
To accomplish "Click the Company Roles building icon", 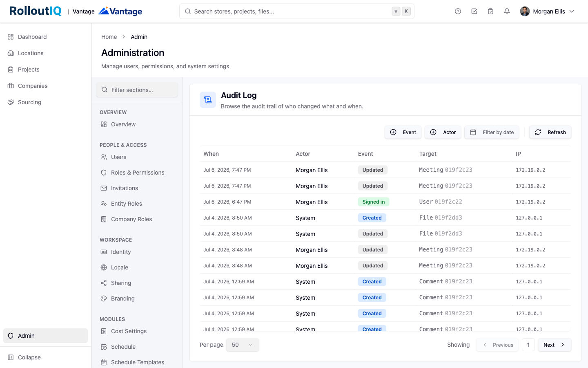I will click(104, 219).
